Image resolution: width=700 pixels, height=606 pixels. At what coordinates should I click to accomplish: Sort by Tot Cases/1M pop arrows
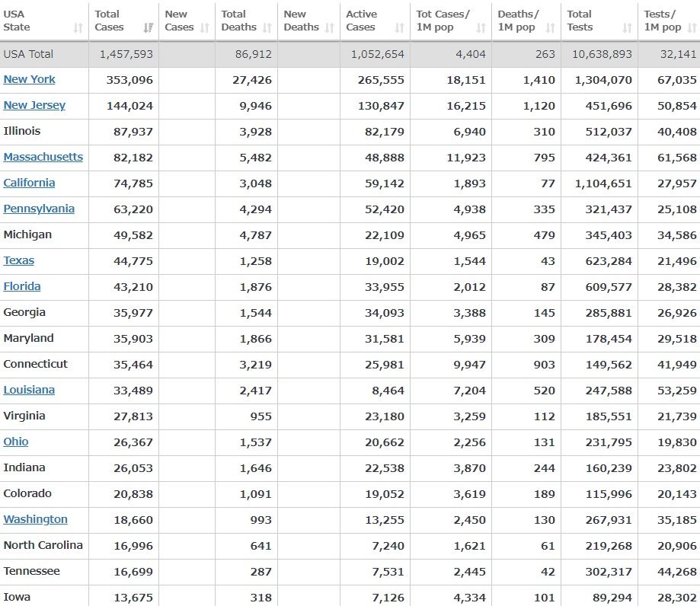(481, 28)
